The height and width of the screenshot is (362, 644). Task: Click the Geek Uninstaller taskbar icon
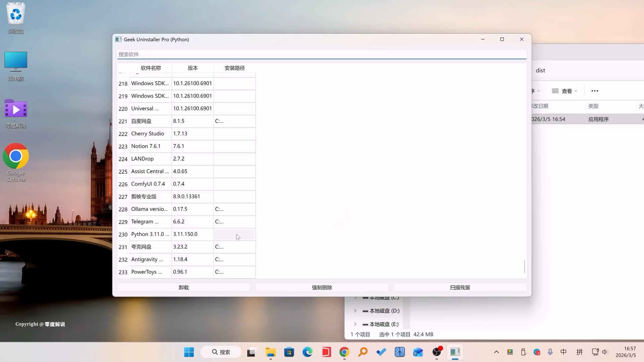click(x=455, y=352)
